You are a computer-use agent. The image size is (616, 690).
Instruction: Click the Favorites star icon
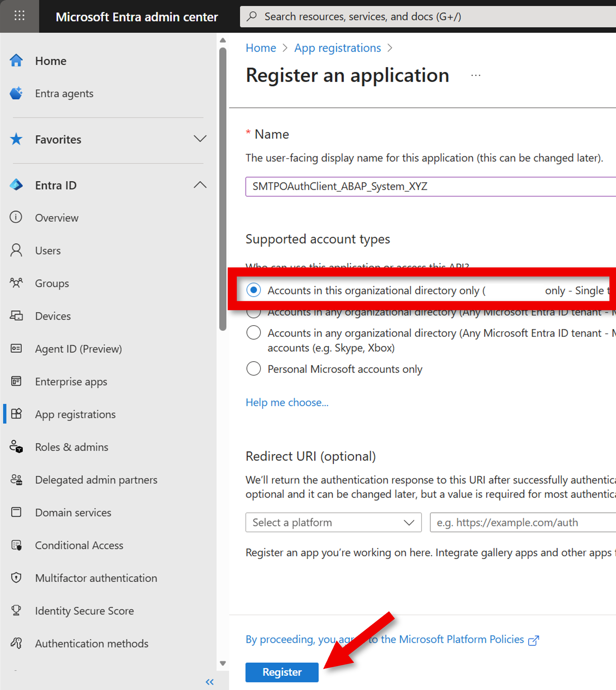click(x=16, y=139)
